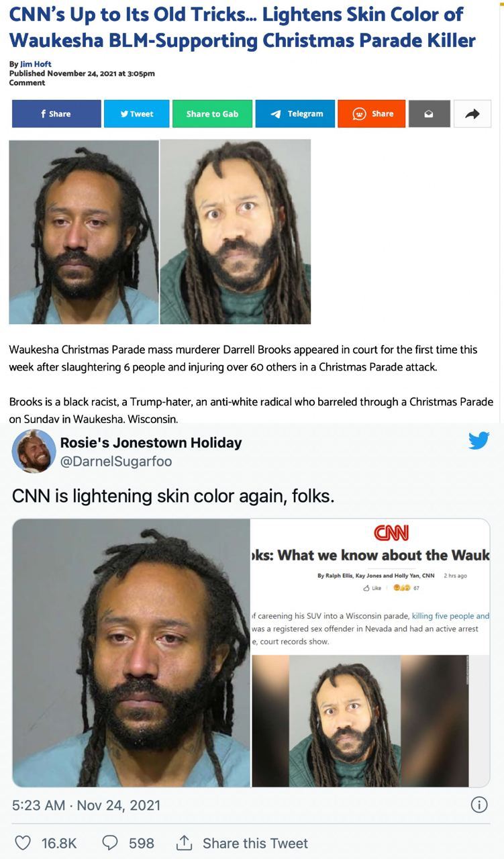
Task: Click the forward arrow share icon
Action: [472, 113]
